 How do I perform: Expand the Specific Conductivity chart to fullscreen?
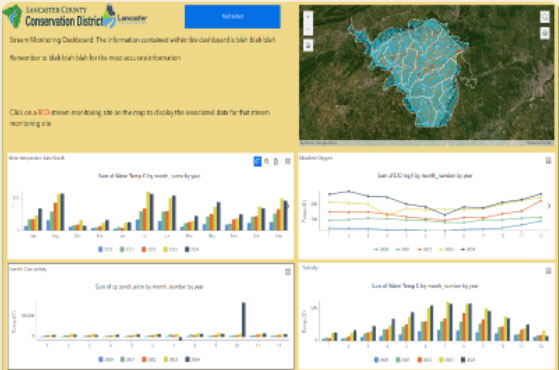[288, 272]
